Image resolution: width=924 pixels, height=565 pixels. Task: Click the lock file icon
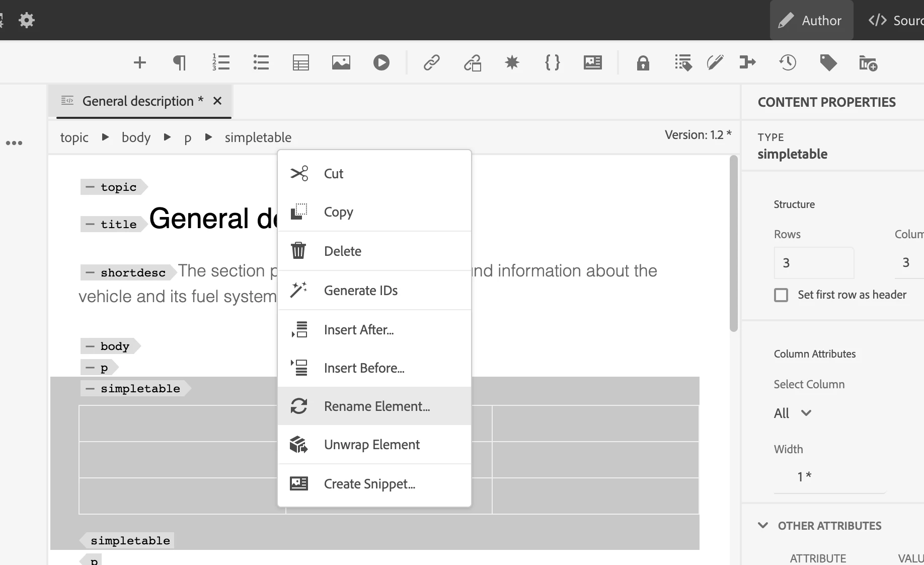pyautogui.click(x=643, y=63)
